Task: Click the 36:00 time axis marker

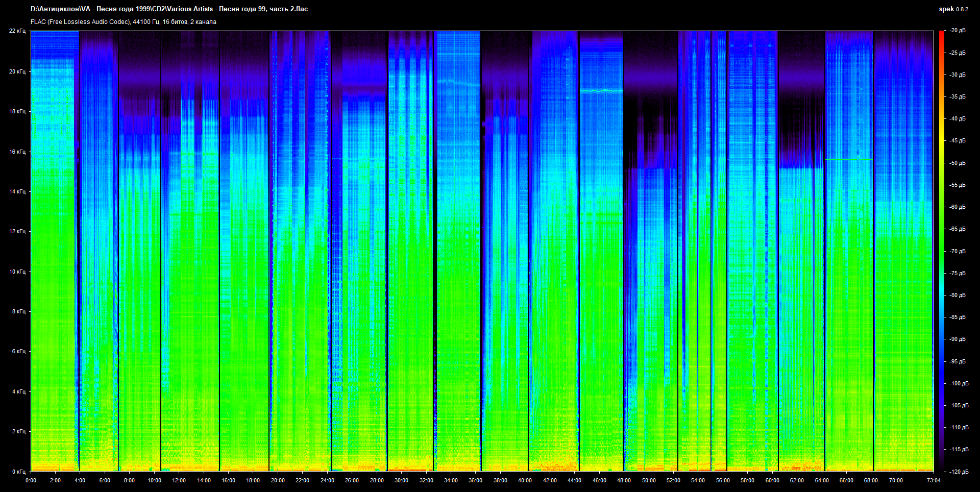Action: [x=475, y=480]
